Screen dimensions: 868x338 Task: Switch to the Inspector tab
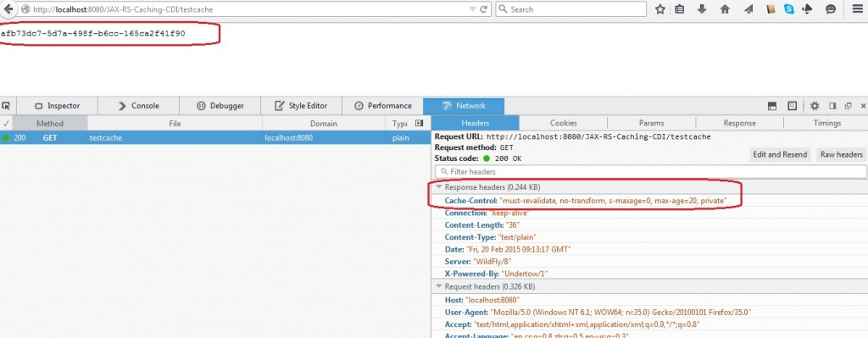click(57, 106)
